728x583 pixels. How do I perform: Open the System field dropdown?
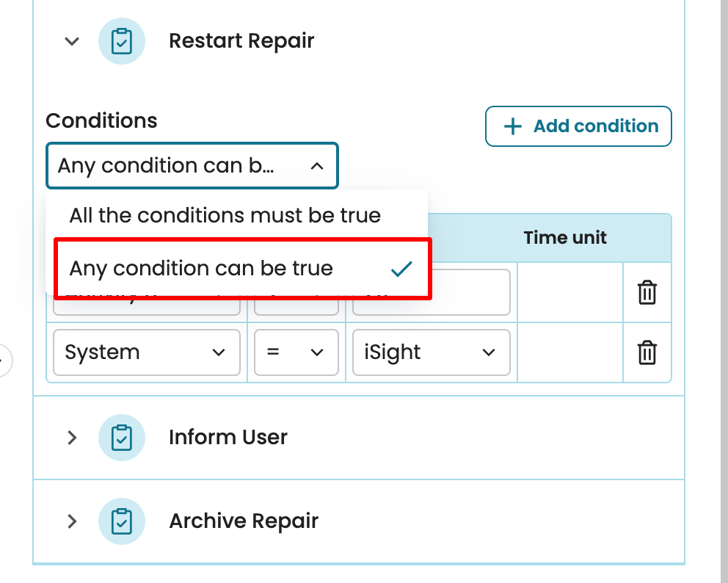(x=147, y=353)
